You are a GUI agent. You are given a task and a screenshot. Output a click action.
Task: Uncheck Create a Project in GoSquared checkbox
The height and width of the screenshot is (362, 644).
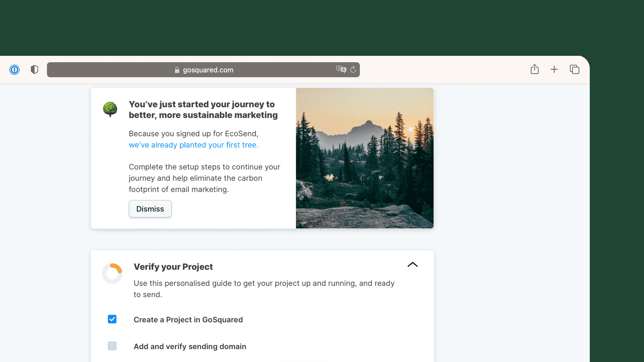coord(112,319)
